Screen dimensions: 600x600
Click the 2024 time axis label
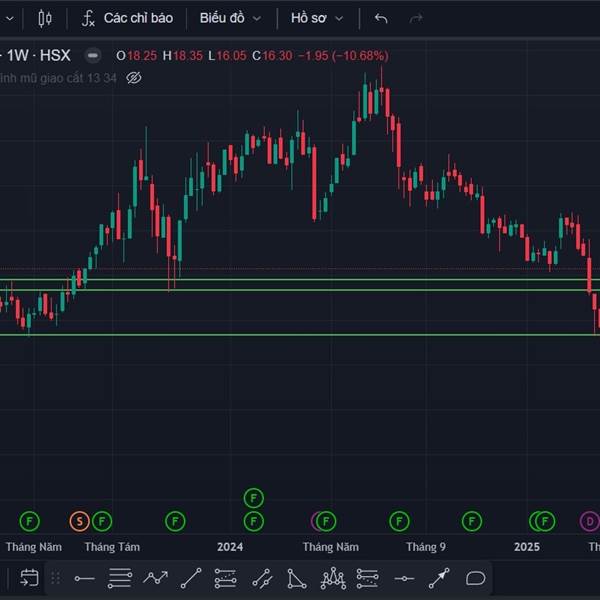[x=230, y=547]
